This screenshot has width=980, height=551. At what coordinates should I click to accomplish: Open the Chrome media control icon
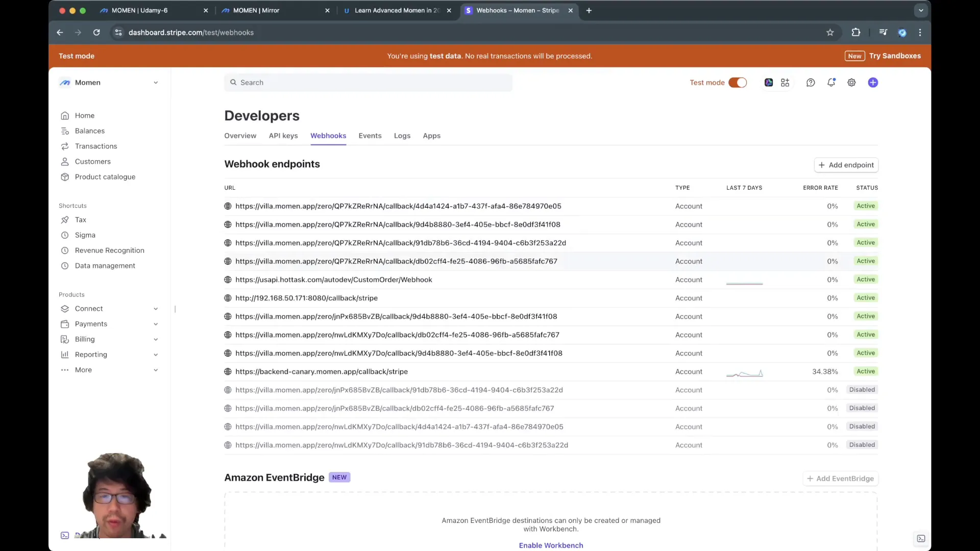pos(883,33)
